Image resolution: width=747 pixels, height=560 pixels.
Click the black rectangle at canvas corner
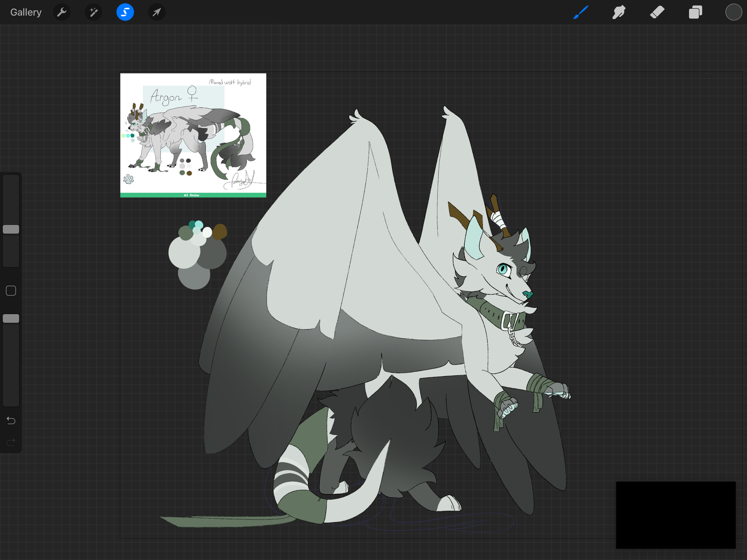click(x=676, y=515)
